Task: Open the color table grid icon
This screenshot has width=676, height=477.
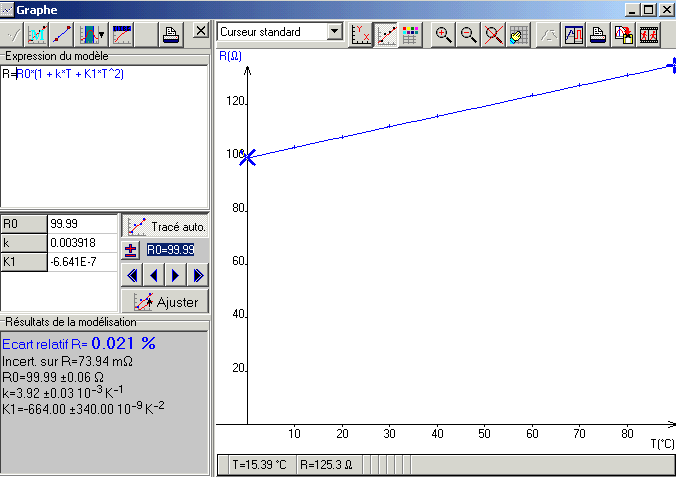Action: coord(410,35)
